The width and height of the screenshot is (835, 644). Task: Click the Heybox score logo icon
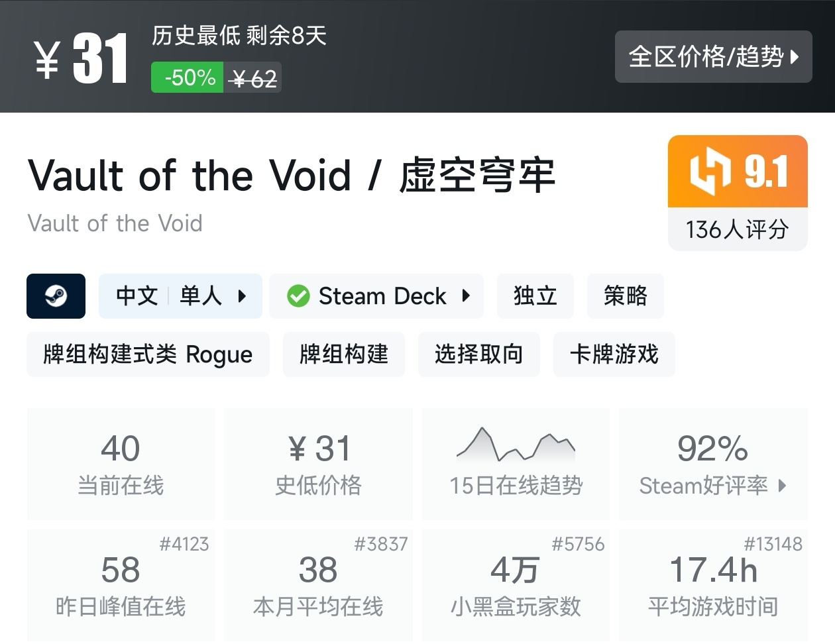[710, 172]
